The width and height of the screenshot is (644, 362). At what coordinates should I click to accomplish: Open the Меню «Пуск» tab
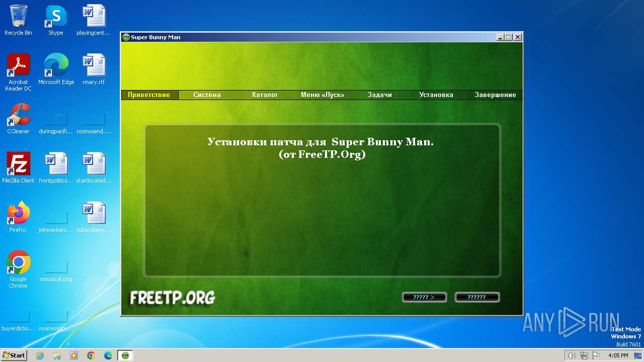(323, 95)
